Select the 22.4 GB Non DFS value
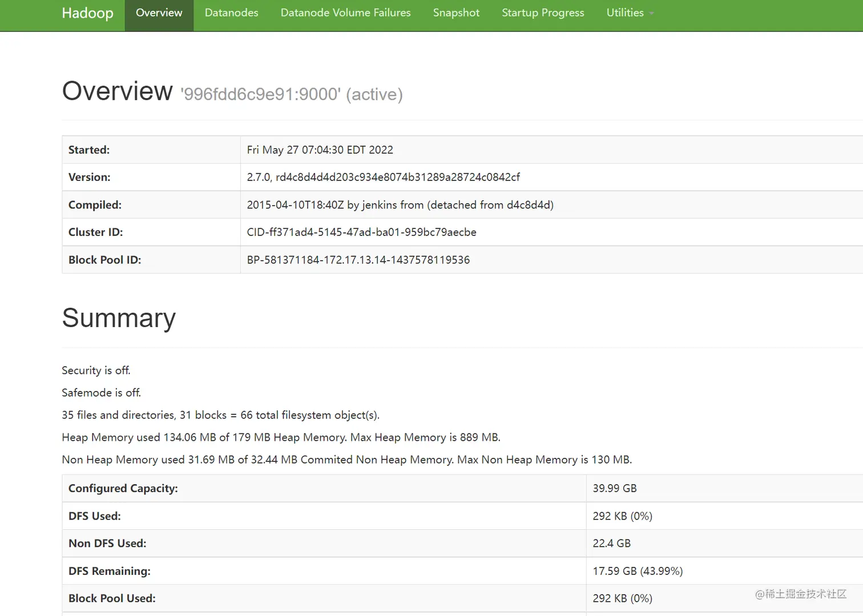The image size is (863, 616). pyautogui.click(x=611, y=543)
